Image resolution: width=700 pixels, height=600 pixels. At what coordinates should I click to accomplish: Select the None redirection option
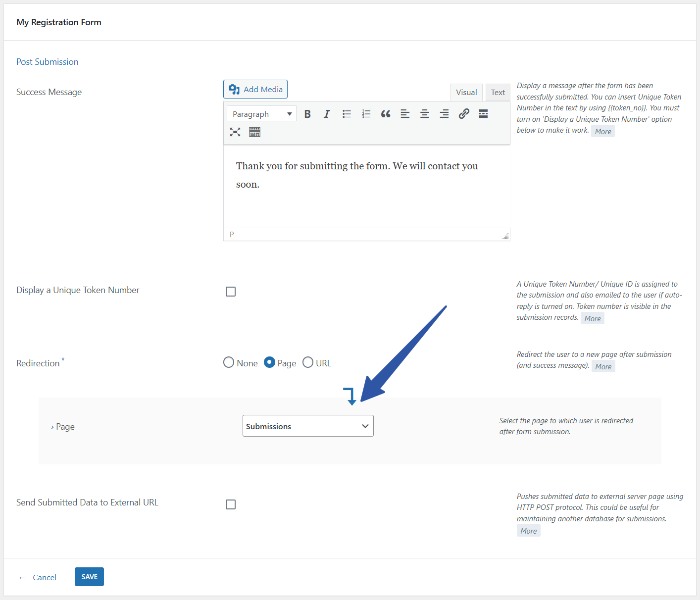[x=229, y=362]
